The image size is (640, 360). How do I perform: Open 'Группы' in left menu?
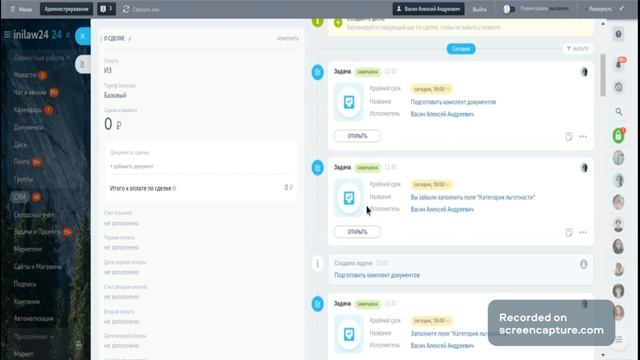click(23, 179)
